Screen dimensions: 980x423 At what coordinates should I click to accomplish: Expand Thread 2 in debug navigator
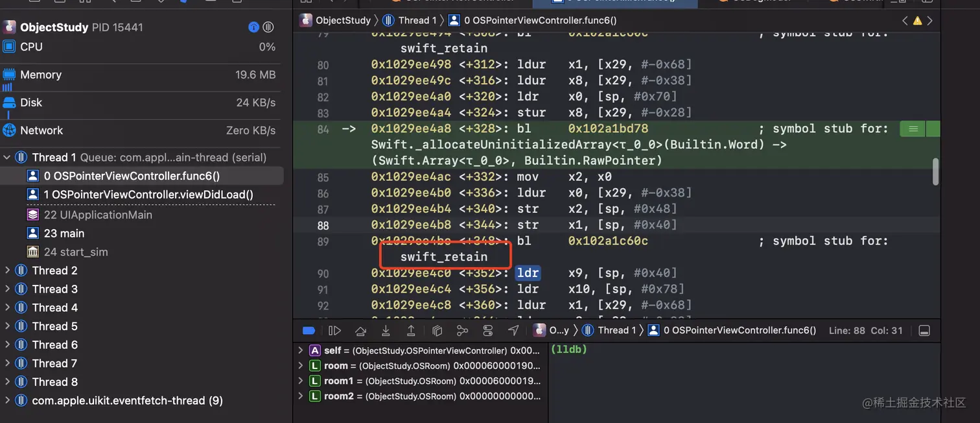(7, 271)
